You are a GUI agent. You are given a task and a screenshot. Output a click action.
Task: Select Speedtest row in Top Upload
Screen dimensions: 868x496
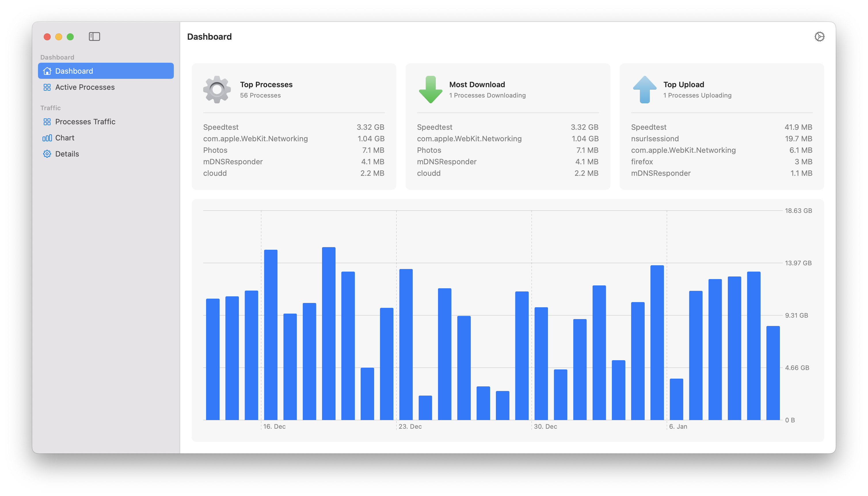[722, 127]
